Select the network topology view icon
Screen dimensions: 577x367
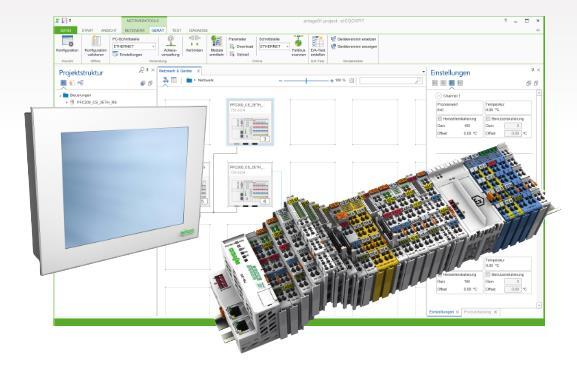click(x=165, y=80)
